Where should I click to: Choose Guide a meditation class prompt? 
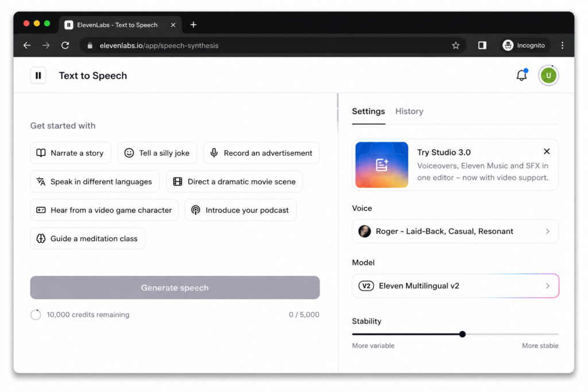pos(87,239)
